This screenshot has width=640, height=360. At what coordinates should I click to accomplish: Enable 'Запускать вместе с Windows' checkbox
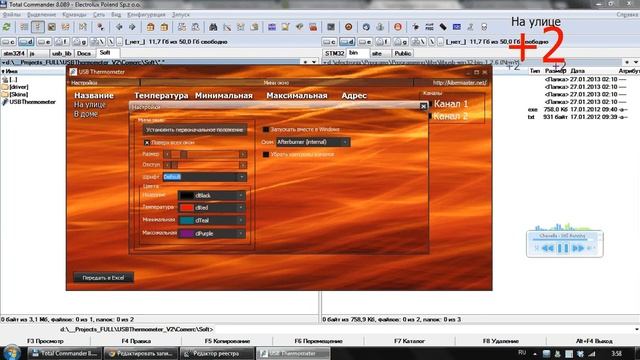click(x=266, y=129)
